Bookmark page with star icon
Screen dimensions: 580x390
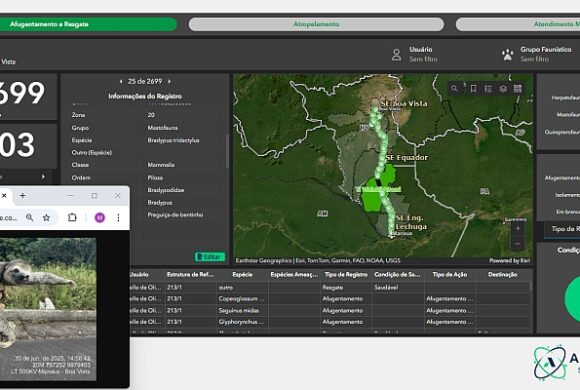pyautogui.click(x=46, y=218)
